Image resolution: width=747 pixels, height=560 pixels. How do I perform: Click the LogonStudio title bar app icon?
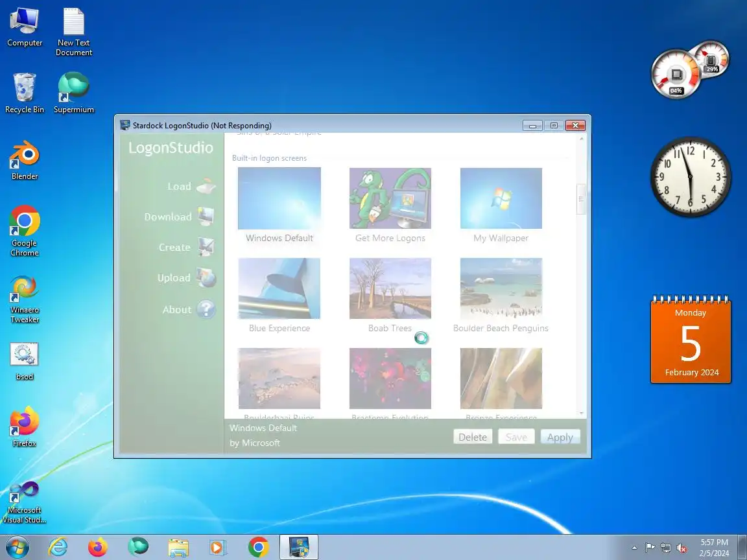(125, 125)
